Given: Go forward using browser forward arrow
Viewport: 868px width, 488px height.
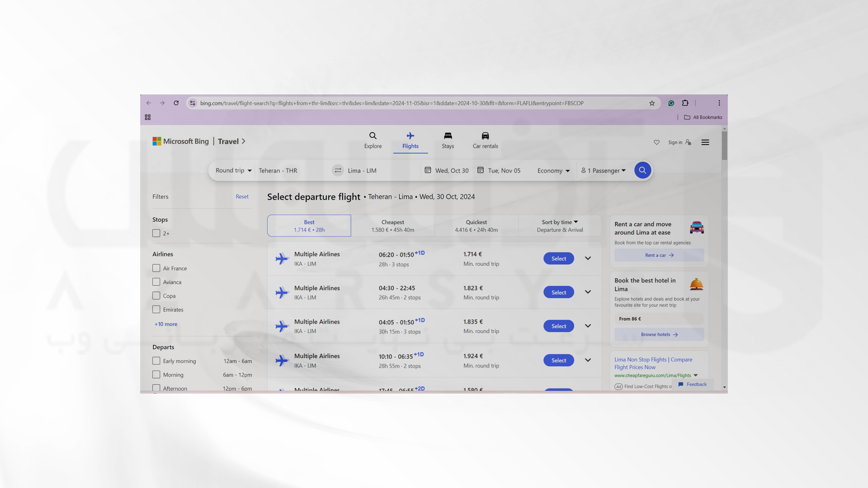Looking at the screenshot, I should [162, 103].
